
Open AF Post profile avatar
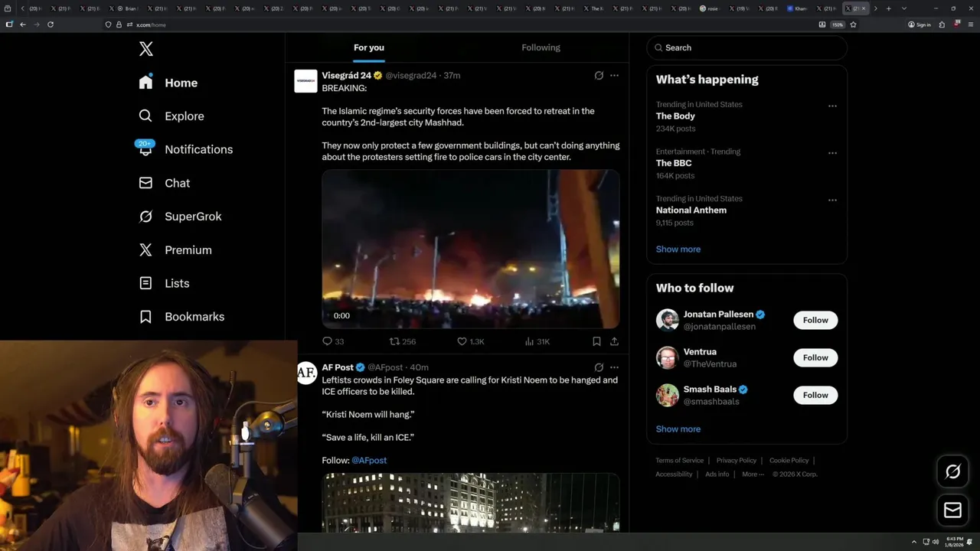coord(306,373)
